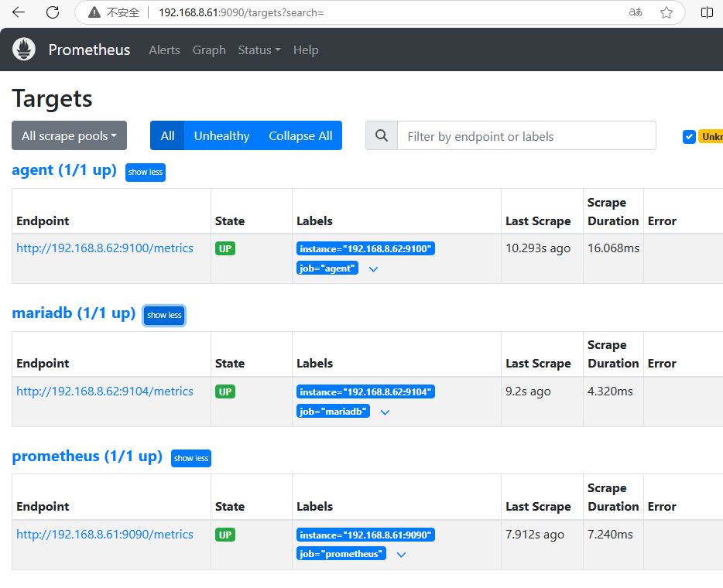This screenshot has height=588, width=723.
Task: Open the All scrape pools dropdown
Action: 69,136
